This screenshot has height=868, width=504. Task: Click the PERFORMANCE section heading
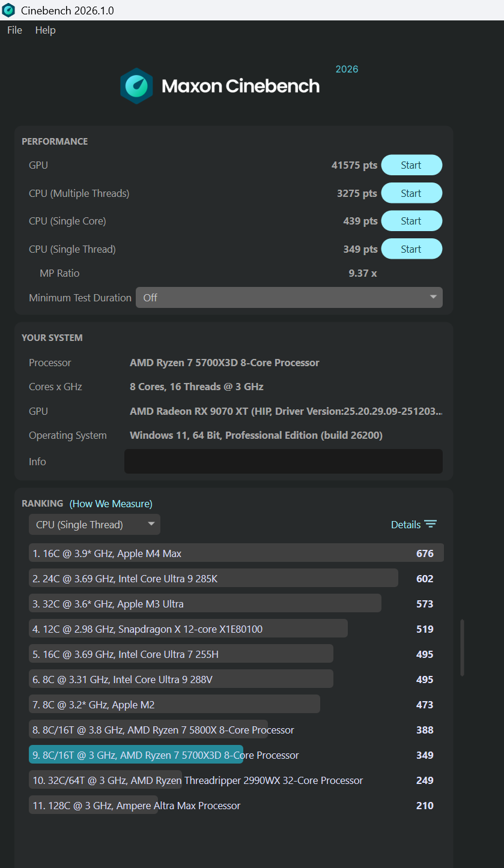coord(55,142)
